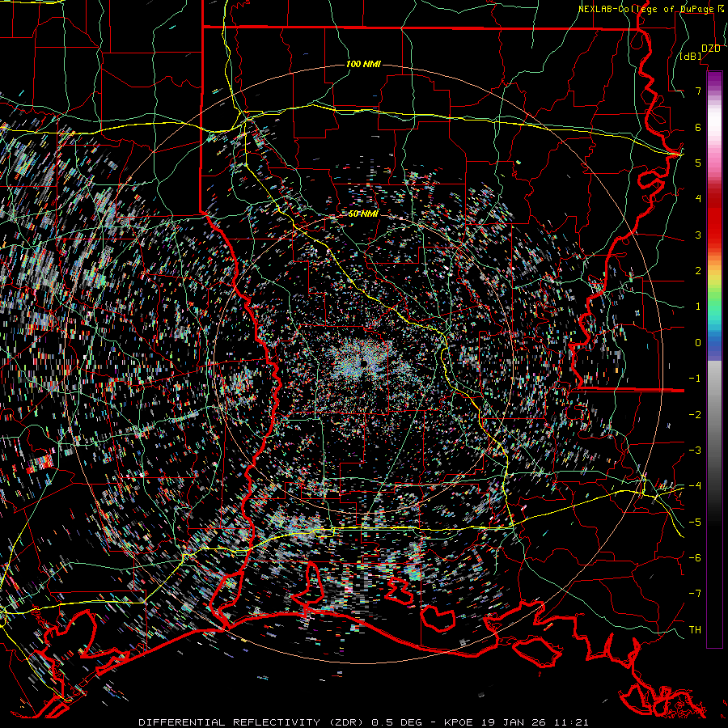Click the 100 NMI range ring label
The width and height of the screenshot is (728, 728).
[x=363, y=64]
